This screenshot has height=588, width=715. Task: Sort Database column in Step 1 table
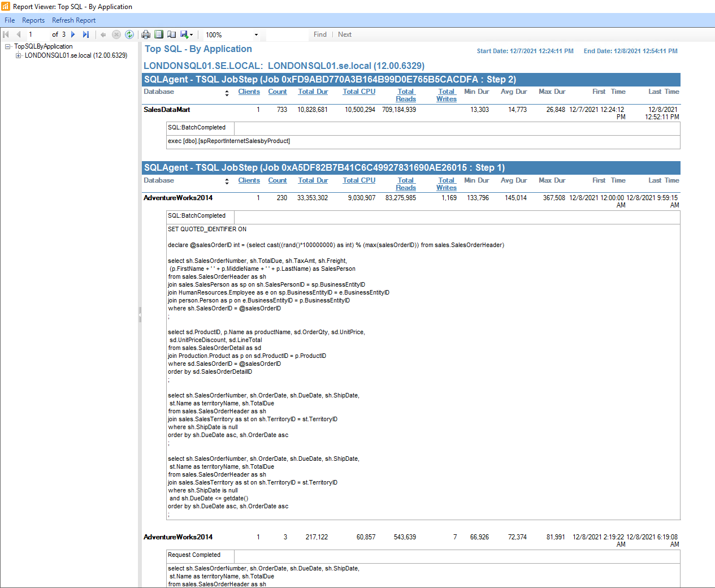[x=227, y=181]
